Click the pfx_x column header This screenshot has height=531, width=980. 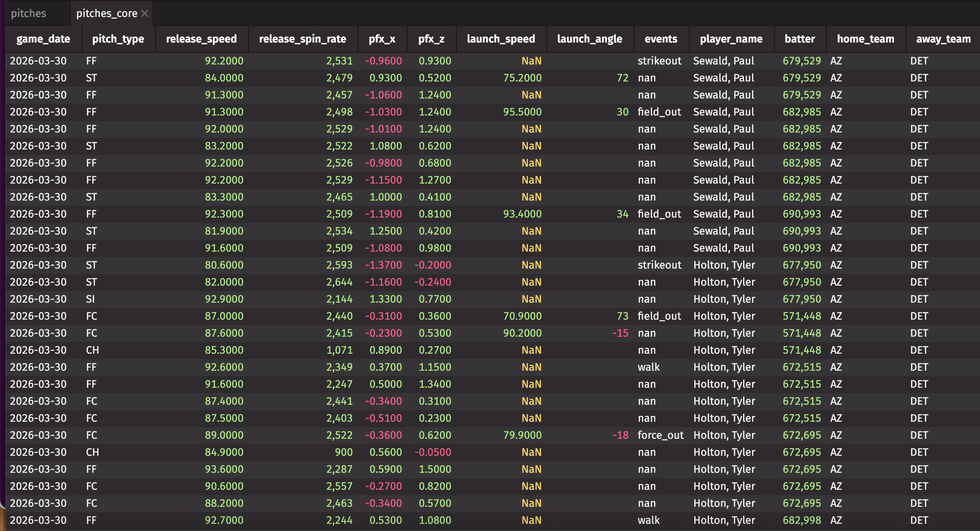click(382, 39)
